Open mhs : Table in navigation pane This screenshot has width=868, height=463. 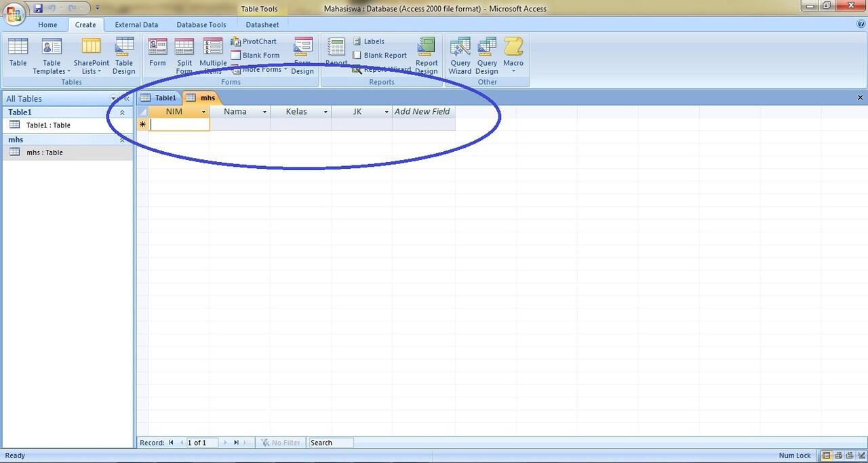(x=44, y=153)
